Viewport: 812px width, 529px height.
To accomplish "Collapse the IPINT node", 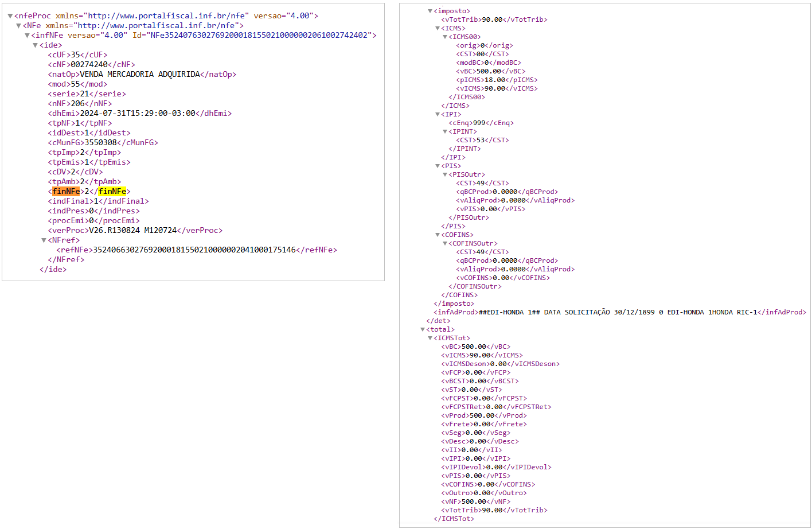I will point(445,131).
